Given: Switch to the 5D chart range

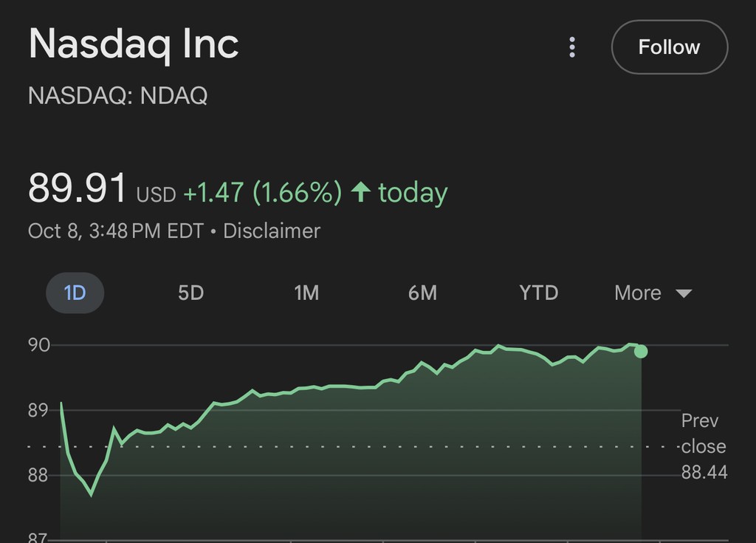Looking at the screenshot, I should tap(190, 293).
